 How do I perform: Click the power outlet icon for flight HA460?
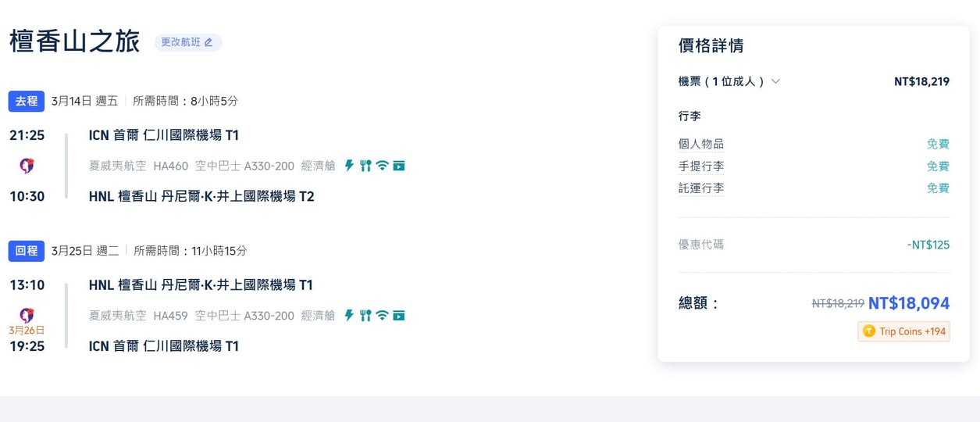pos(349,166)
